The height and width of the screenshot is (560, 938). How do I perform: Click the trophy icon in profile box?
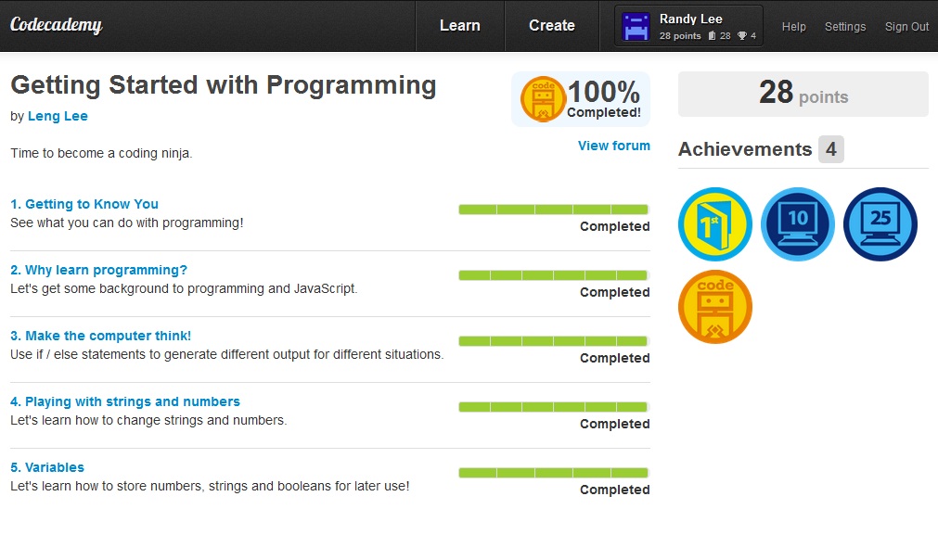742,36
